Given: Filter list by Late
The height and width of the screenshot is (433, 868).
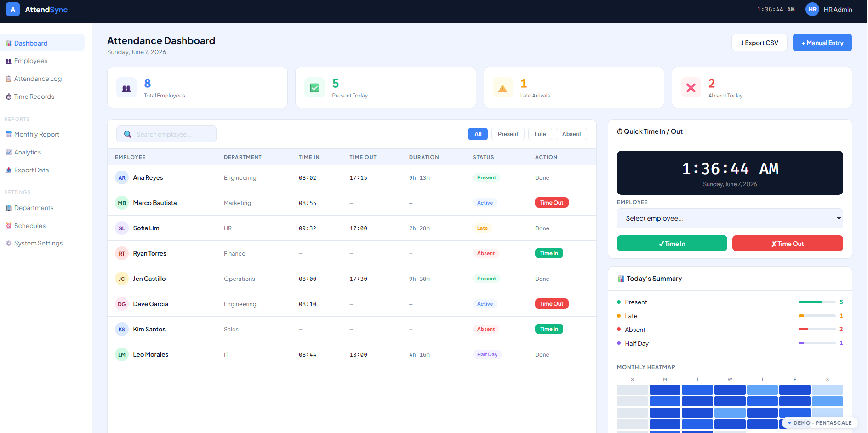Looking at the screenshot, I should click(540, 134).
